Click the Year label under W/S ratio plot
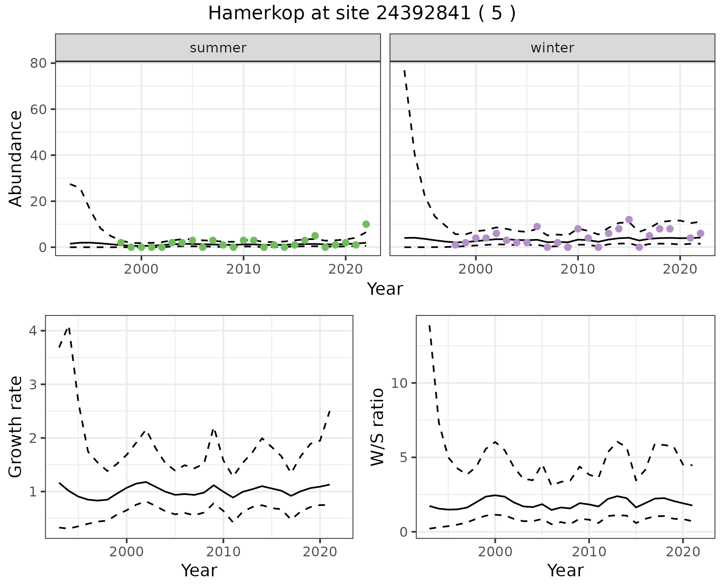 pyautogui.click(x=565, y=570)
